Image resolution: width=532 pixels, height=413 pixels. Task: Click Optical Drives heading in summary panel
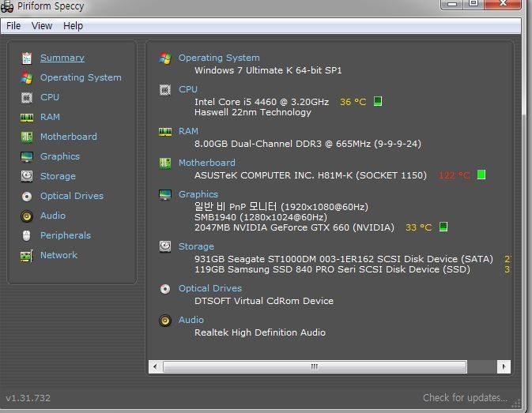(x=210, y=288)
